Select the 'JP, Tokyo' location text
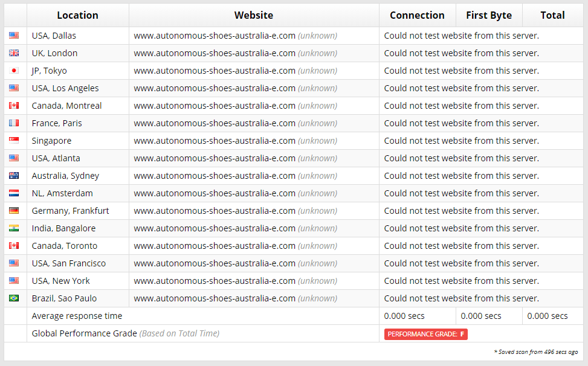 pyautogui.click(x=50, y=71)
